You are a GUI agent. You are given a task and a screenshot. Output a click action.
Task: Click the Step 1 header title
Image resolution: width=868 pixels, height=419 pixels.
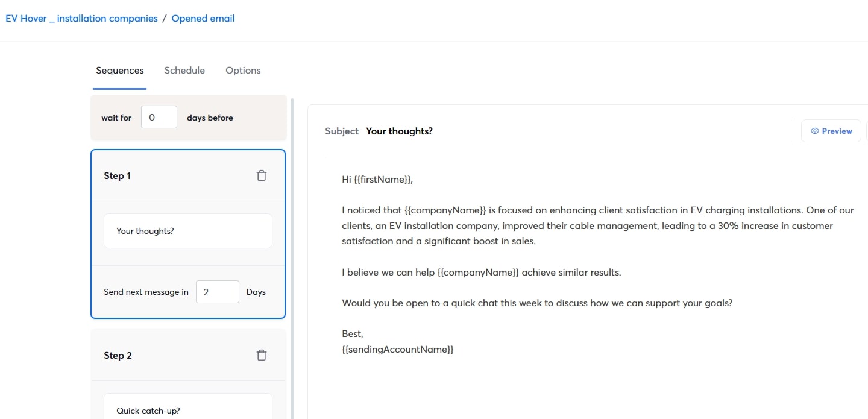(117, 175)
